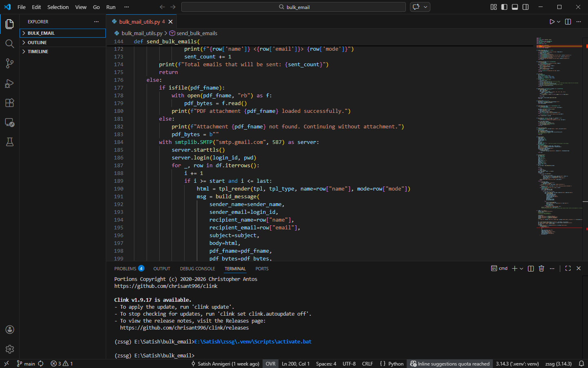Open the Extensions view
This screenshot has width=588, height=368.
[10, 103]
